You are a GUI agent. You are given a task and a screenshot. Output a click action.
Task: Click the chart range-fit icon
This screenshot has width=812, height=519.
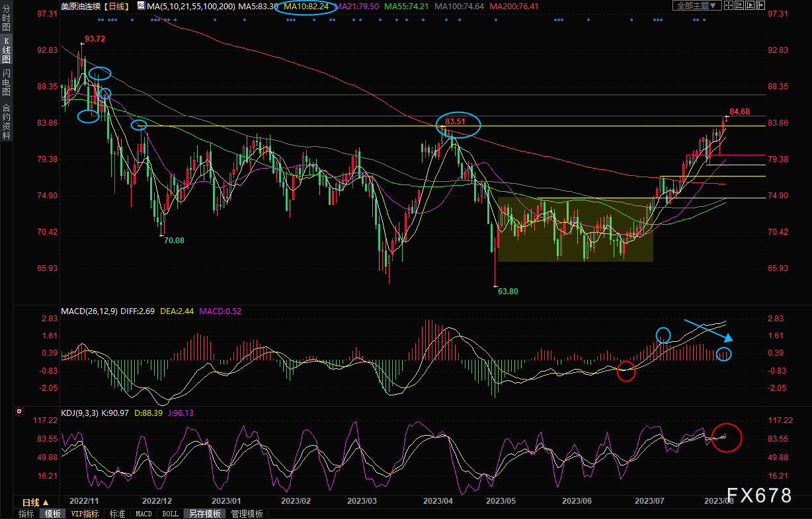[739, 5]
